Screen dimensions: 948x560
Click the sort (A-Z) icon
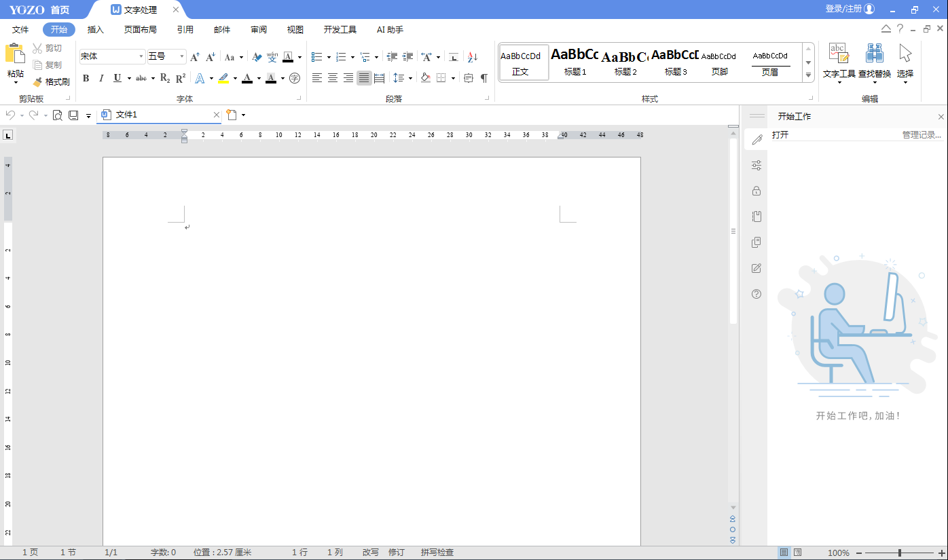tap(473, 57)
